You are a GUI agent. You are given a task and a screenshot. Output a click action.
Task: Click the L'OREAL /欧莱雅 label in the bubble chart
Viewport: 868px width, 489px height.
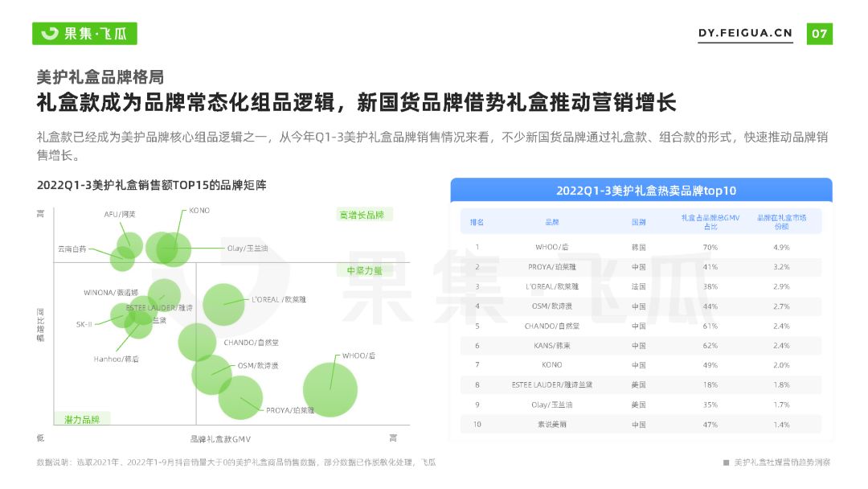(x=279, y=300)
